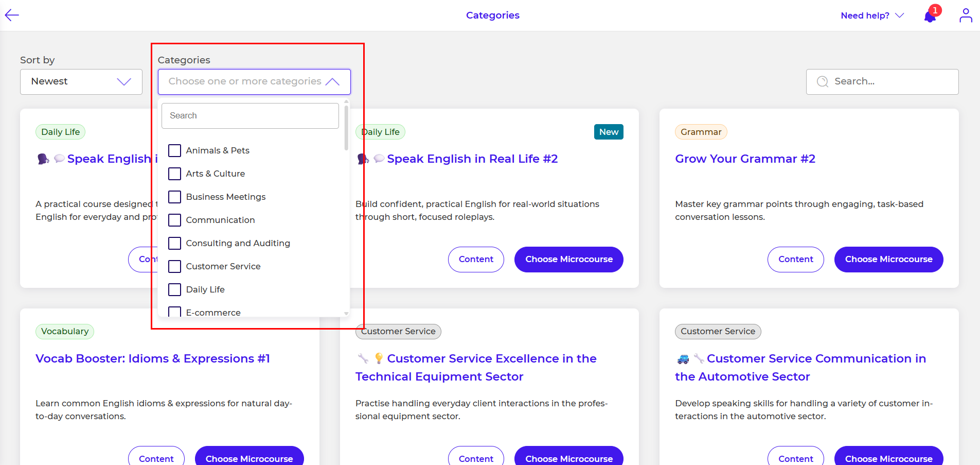The image size is (980, 465).
Task: Focus the Search field inside categories dropdown
Action: coord(250,116)
